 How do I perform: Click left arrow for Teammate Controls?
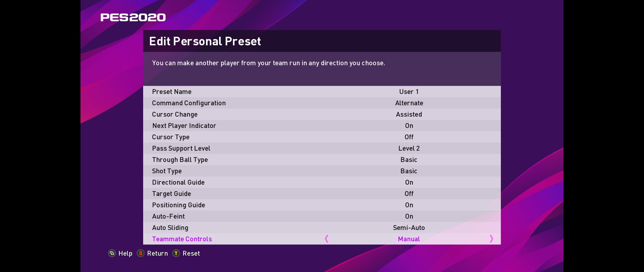tap(327, 239)
